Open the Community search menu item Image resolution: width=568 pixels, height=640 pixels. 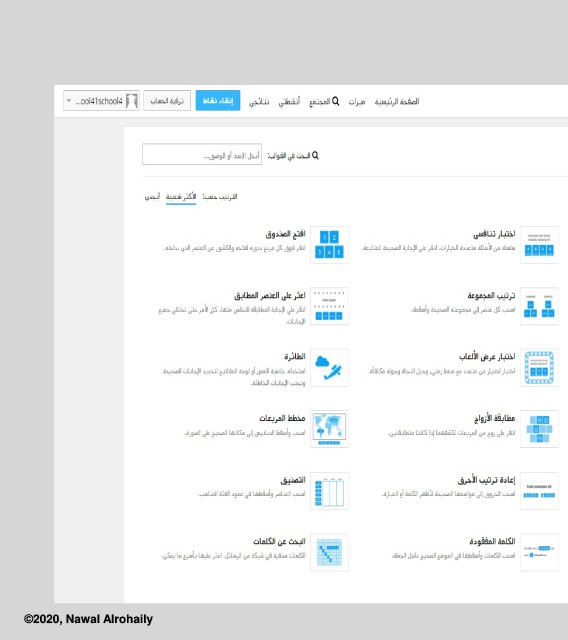pyautogui.click(x=324, y=101)
